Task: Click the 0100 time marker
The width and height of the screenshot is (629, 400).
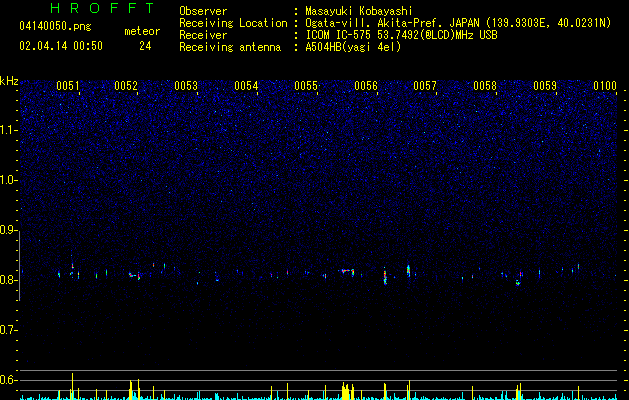Action: tap(605, 86)
